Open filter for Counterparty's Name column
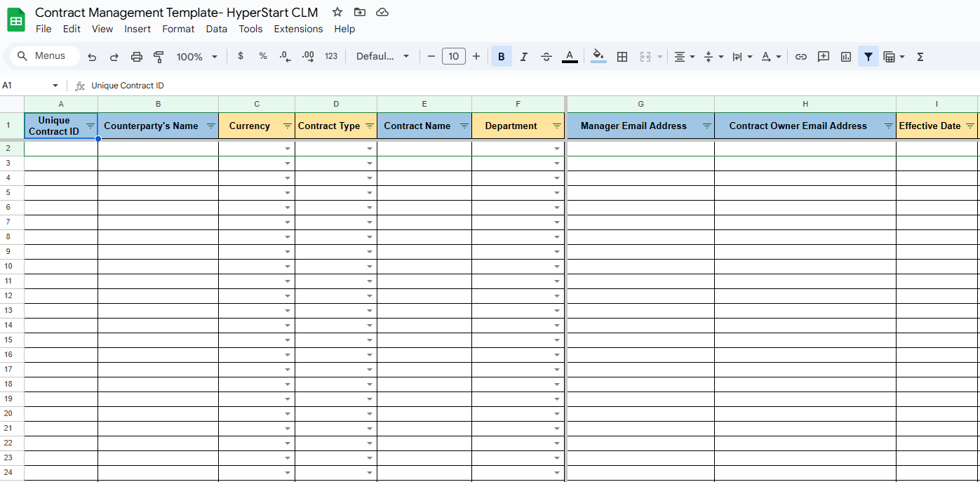 [x=211, y=126]
